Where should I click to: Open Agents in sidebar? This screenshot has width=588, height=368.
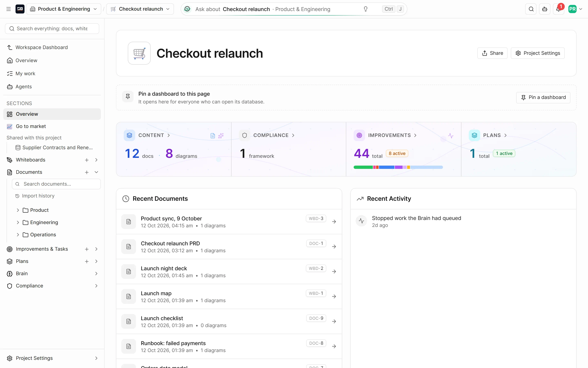pyautogui.click(x=52, y=87)
